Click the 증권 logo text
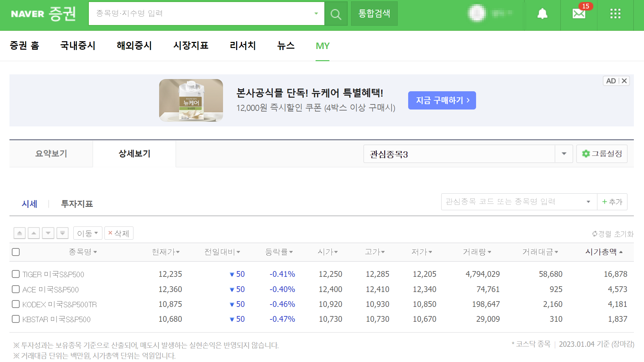The height and width of the screenshot is (362, 644). pyautogui.click(x=62, y=14)
